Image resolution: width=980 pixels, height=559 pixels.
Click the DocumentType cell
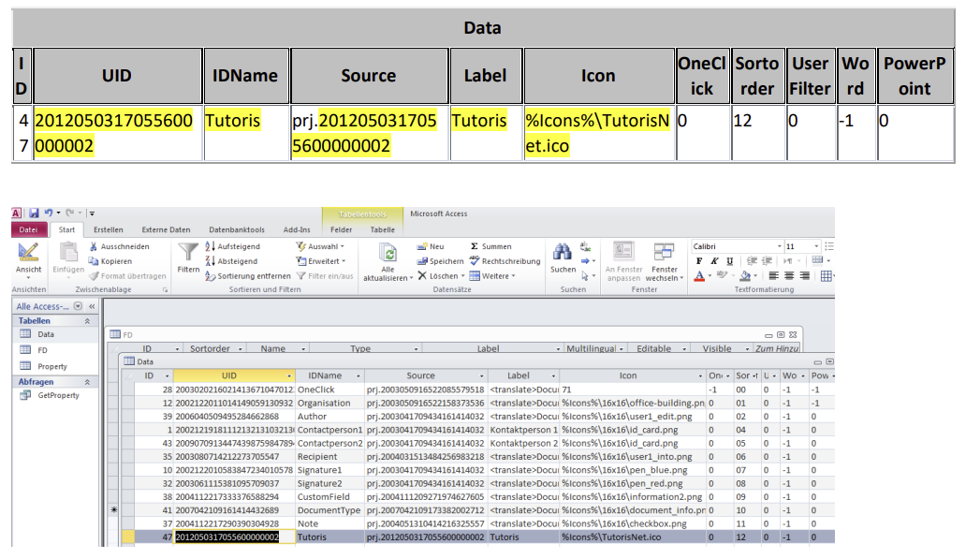[x=329, y=510]
